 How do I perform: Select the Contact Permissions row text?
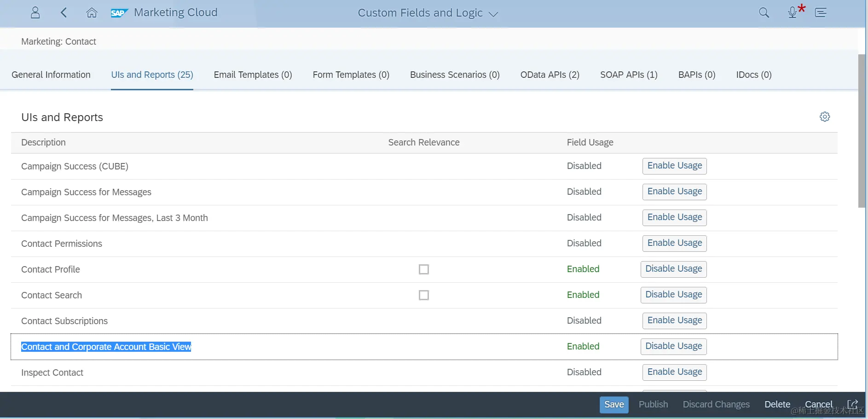coord(62,244)
